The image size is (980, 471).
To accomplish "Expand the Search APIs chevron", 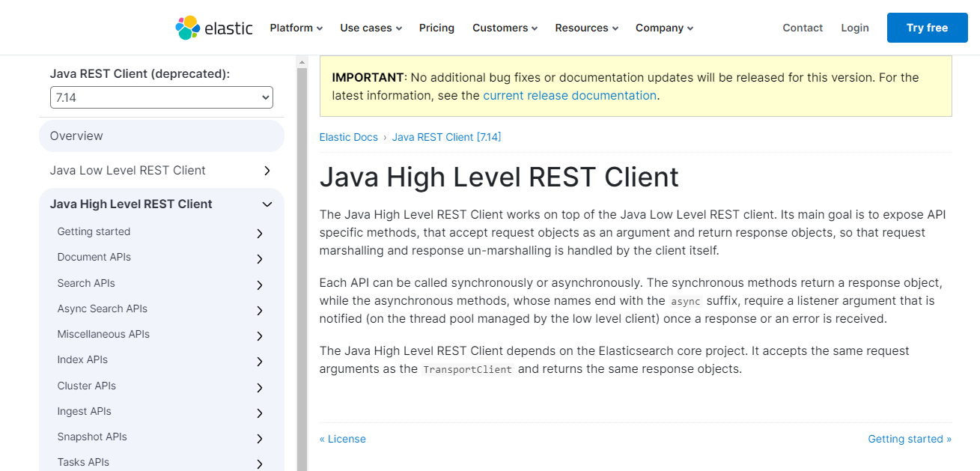I will pos(260,285).
